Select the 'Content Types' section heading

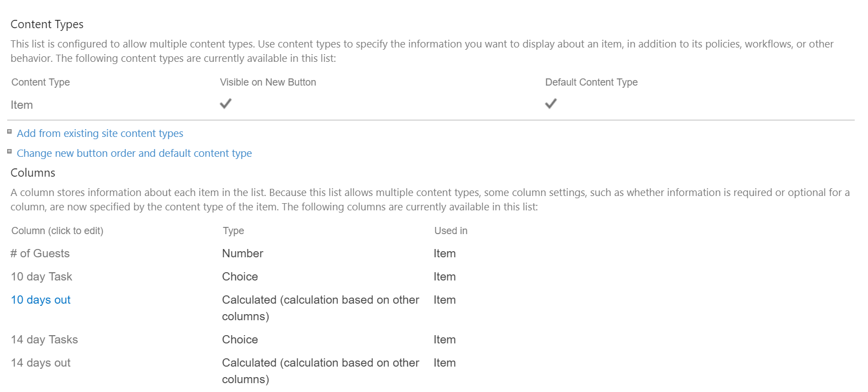click(x=47, y=24)
